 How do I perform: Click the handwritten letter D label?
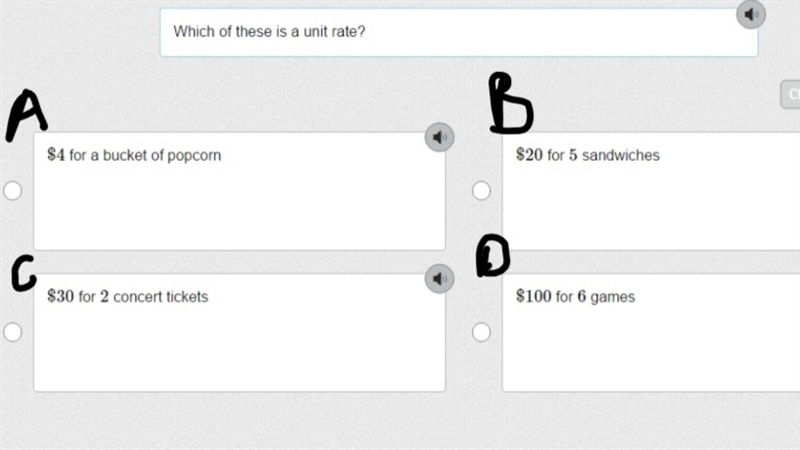tap(493, 256)
